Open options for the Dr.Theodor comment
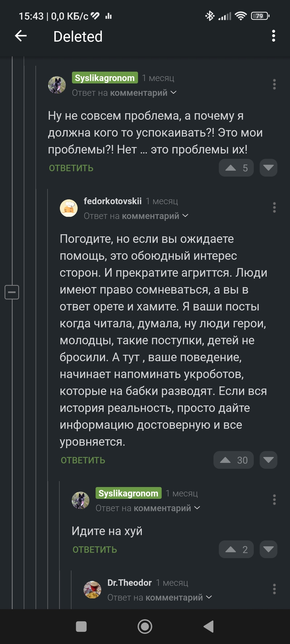The image size is (290, 644). tap(274, 589)
